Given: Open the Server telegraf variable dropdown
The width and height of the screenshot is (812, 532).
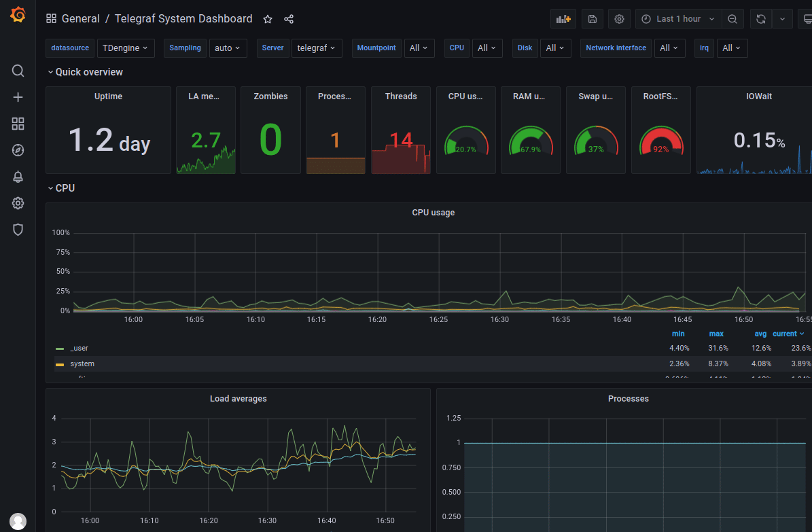Looking at the screenshot, I should pos(317,48).
